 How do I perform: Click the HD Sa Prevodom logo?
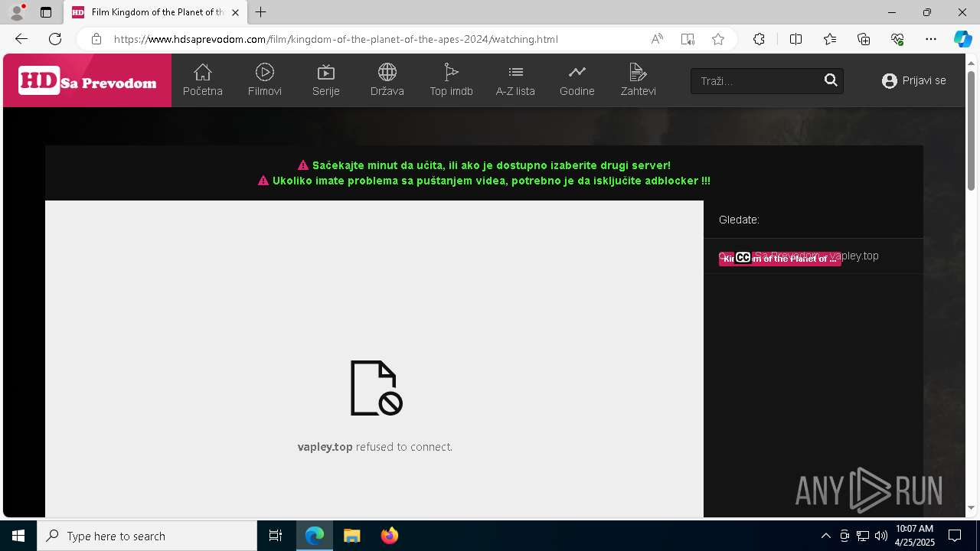coord(87,80)
